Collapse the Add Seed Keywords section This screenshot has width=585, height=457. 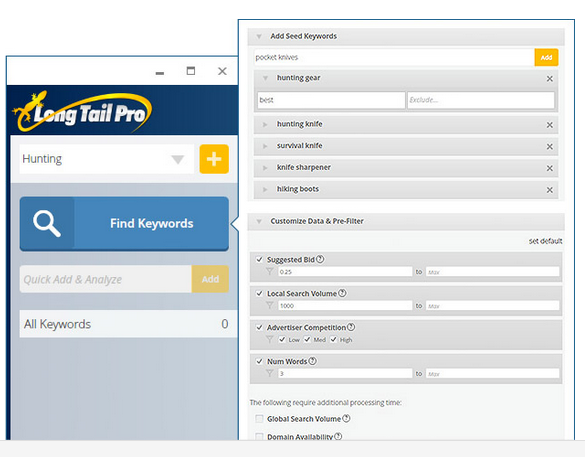tap(259, 36)
